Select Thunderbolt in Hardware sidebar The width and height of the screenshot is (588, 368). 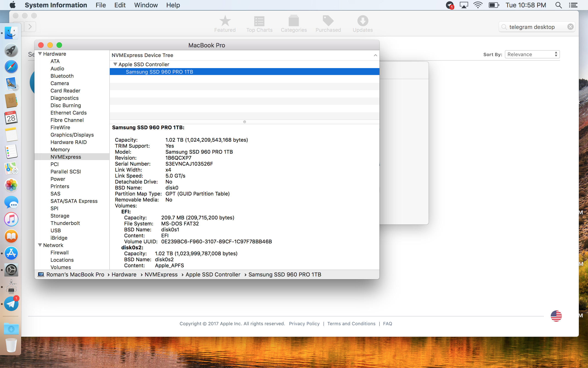tap(65, 223)
